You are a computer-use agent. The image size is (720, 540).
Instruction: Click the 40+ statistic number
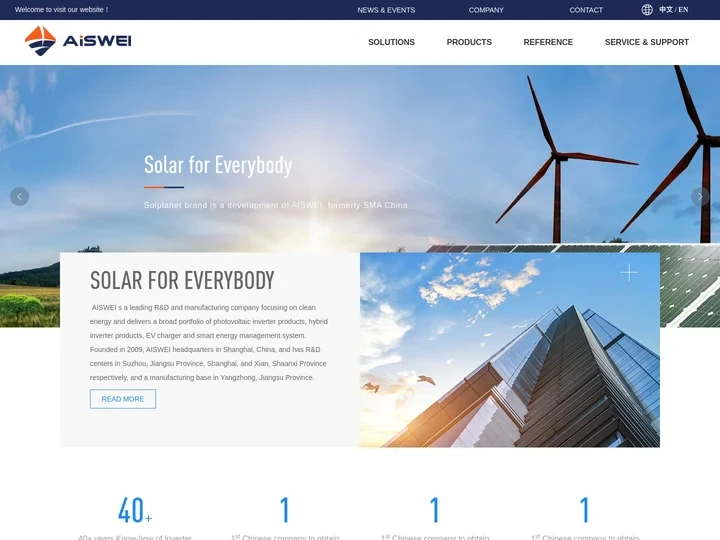135,510
